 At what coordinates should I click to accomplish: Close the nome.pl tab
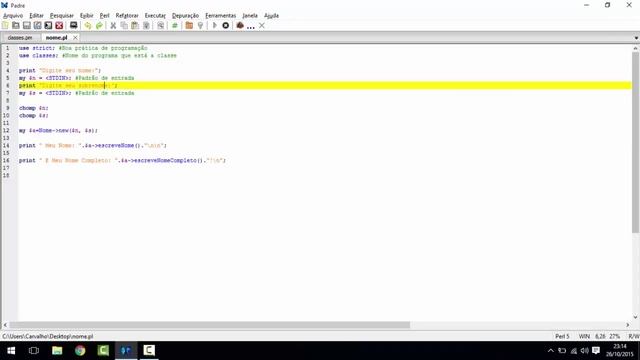75,38
